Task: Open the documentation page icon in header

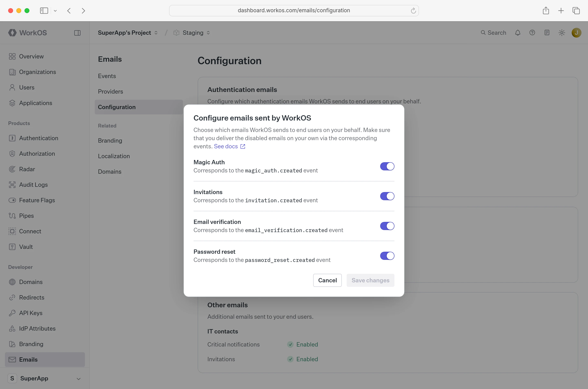Action: click(x=547, y=33)
